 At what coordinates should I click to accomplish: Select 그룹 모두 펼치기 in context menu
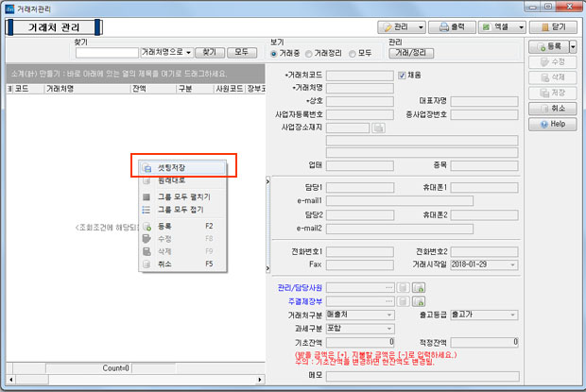tap(181, 196)
